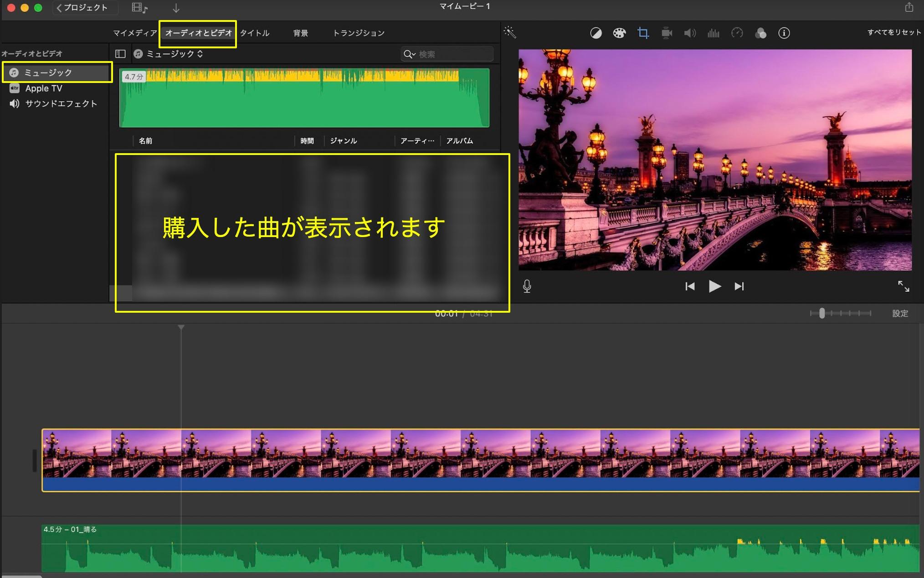The width and height of the screenshot is (924, 578).
Task: Open the speed gauge icon
Action: [x=737, y=33]
